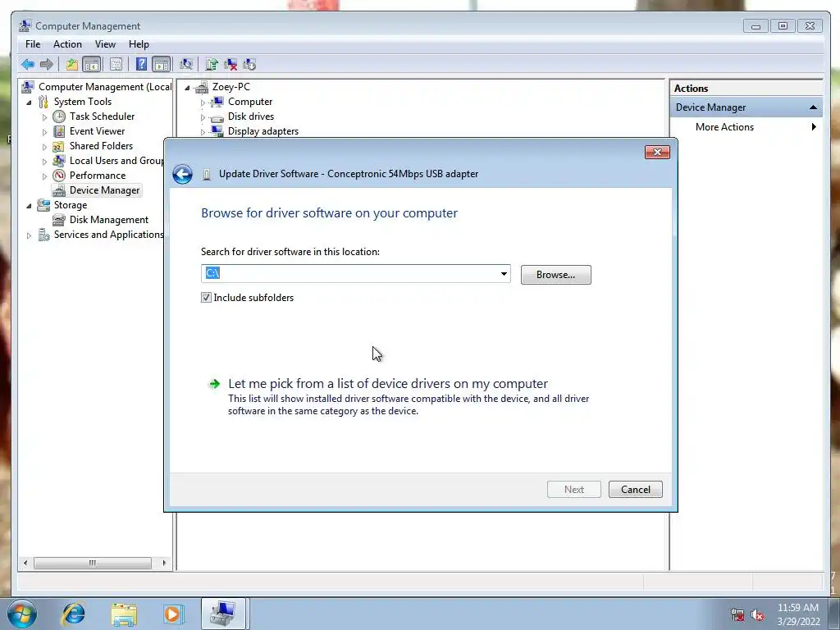The image size is (840, 630).
Task: Click the Cancel button in dialog
Action: (636, 489)
